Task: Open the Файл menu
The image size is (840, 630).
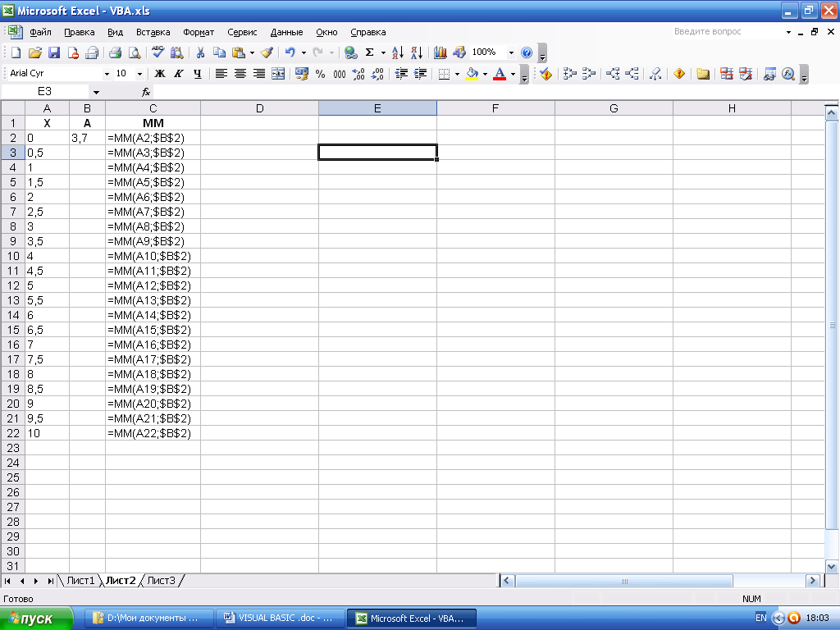Action: (40, 32)
